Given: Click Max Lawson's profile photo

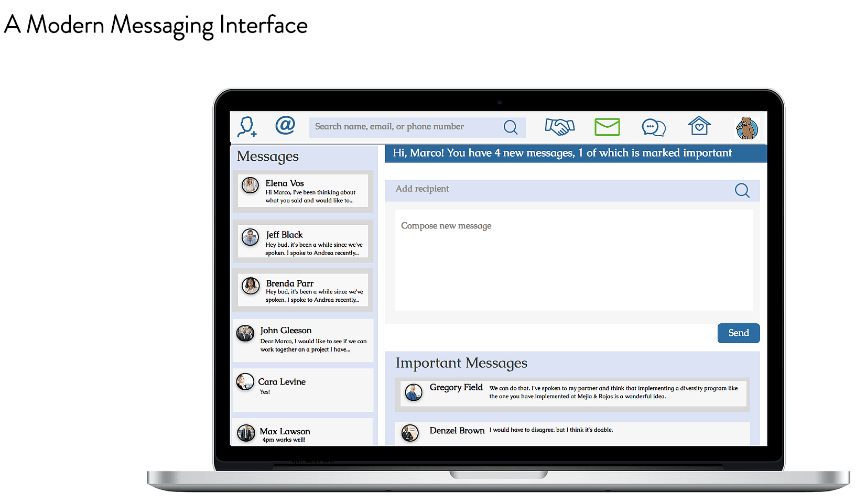Looking at the screenshot, I should pos(246,433).
